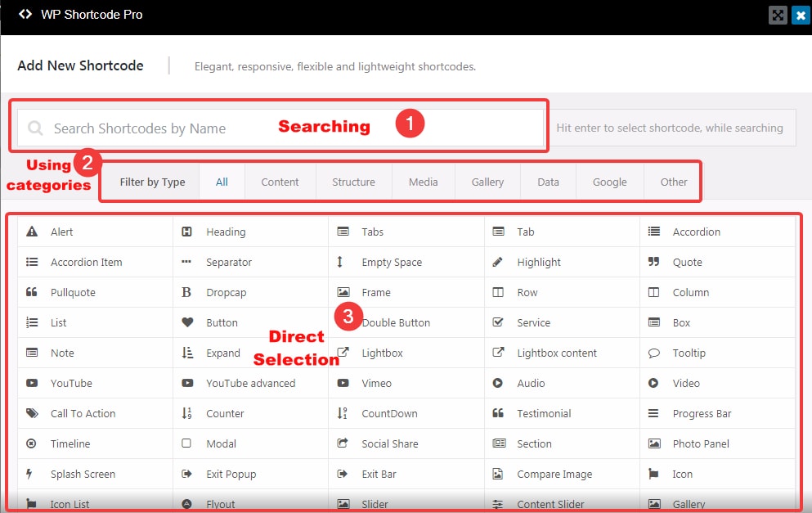
Task: Click the Splash Screen lightning bolt icon
Action: coord(31,474)
